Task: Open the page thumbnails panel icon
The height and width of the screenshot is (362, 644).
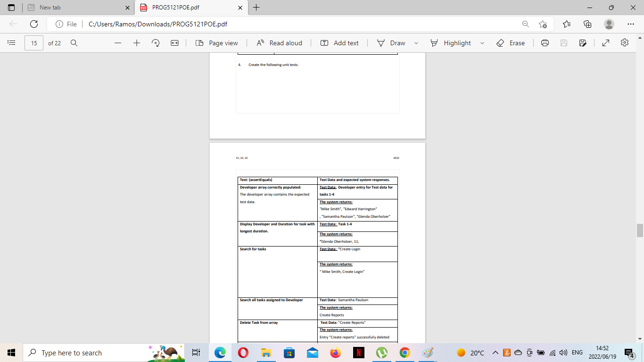Action: (11, 43)
